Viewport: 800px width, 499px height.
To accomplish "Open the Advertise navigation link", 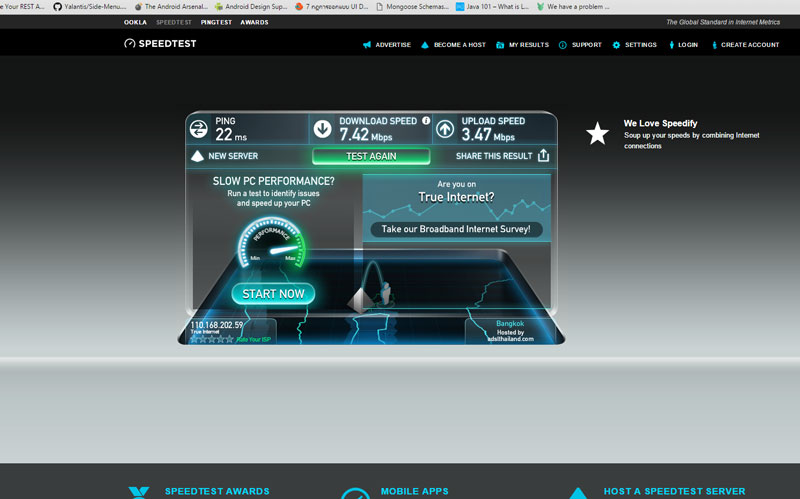I will [393, 45].
